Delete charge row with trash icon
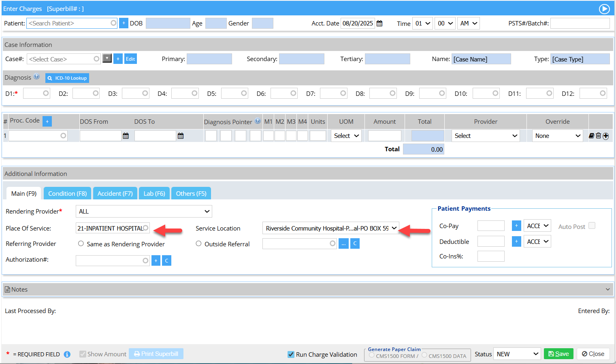This screenshot has height=364, width=616. [x=598, y=136]
